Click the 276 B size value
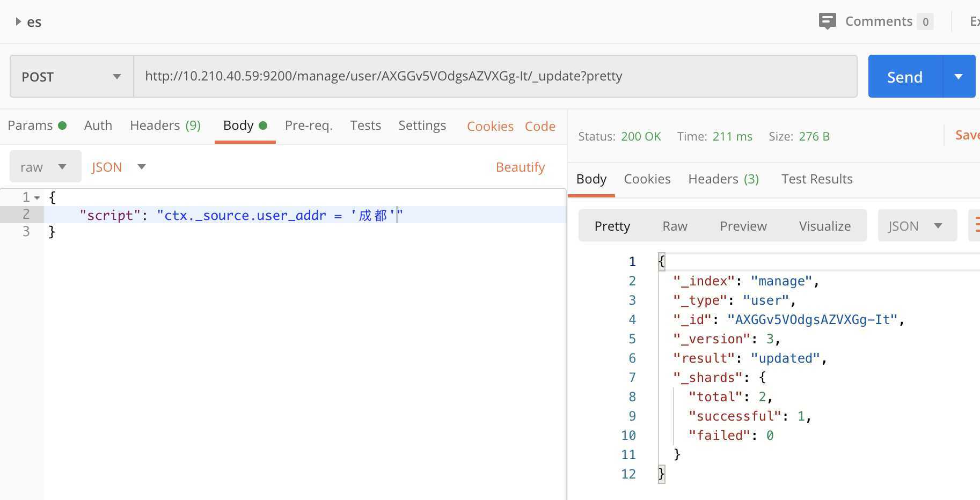Image resolution: width=980 pixels, height=500 pixels. (x=814, y=136)
